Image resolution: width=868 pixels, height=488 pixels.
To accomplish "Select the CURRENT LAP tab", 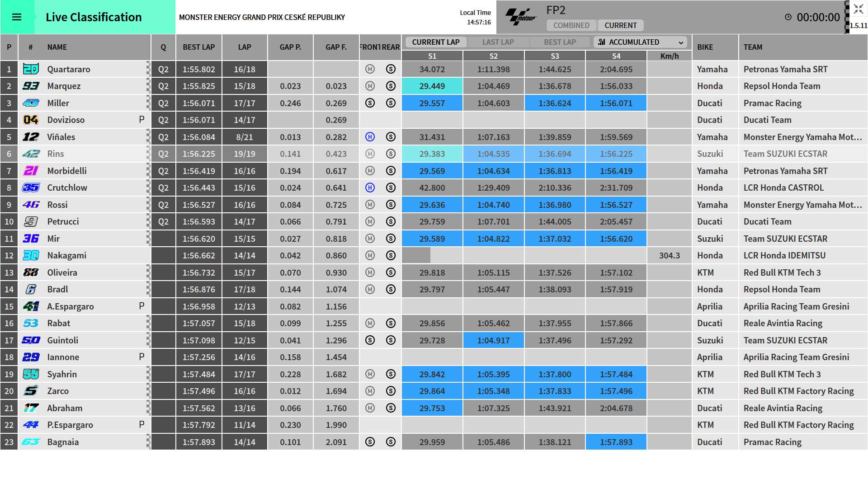I will [x=436, y=42].
